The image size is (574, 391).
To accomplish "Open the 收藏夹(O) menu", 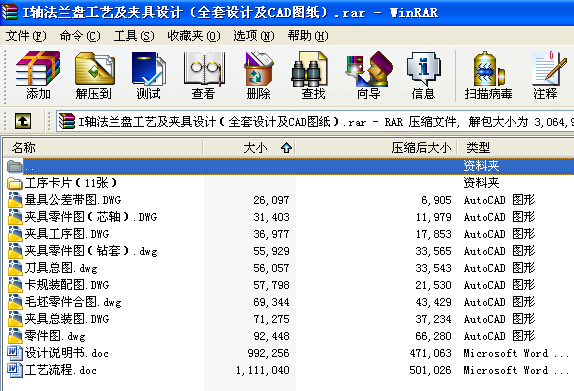I will tap(194, 36).
